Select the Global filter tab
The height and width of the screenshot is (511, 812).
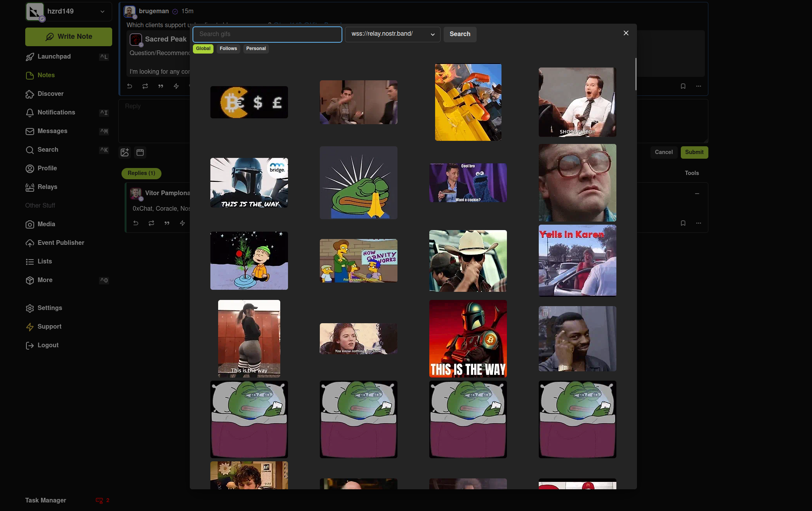203,49
